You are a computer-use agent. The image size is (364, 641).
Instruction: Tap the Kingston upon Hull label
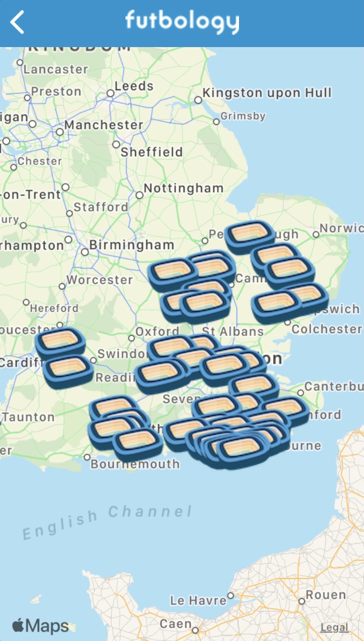click(x=267, y=93)
